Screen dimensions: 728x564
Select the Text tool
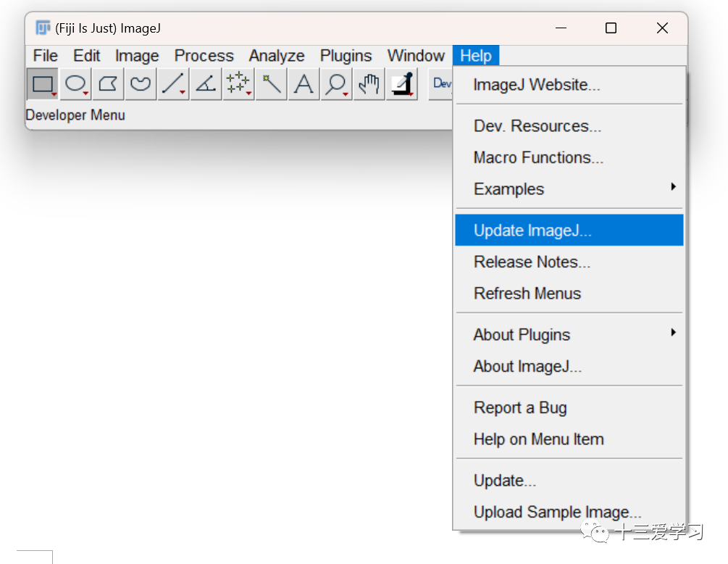coord(304,84)
